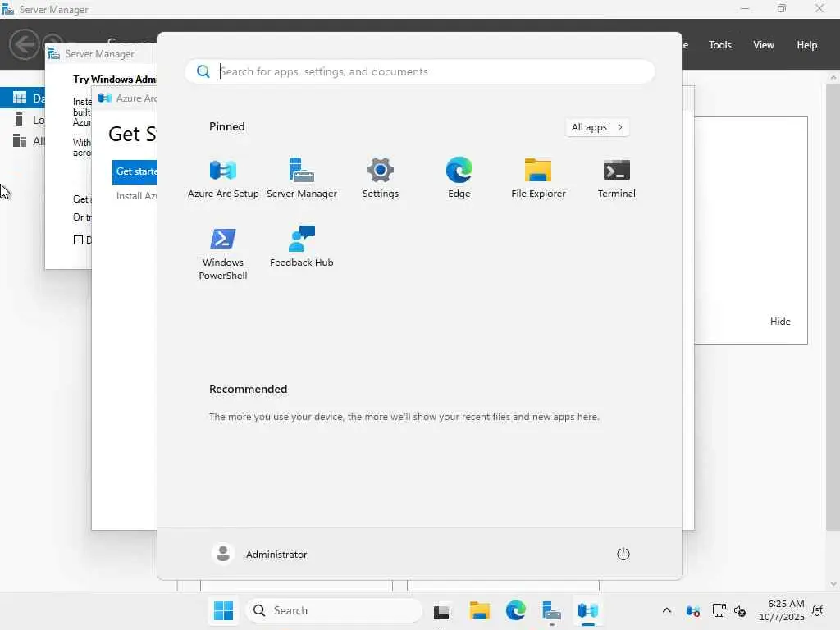Click Azure Arc tray icon
The height and width of the screenshot is (630, 840).
point(692,610)
